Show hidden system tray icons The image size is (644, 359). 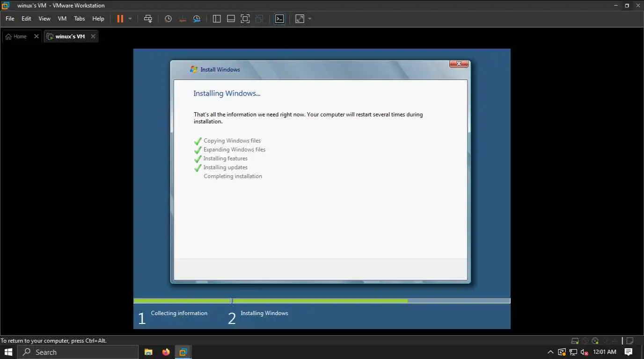(550, 352)
